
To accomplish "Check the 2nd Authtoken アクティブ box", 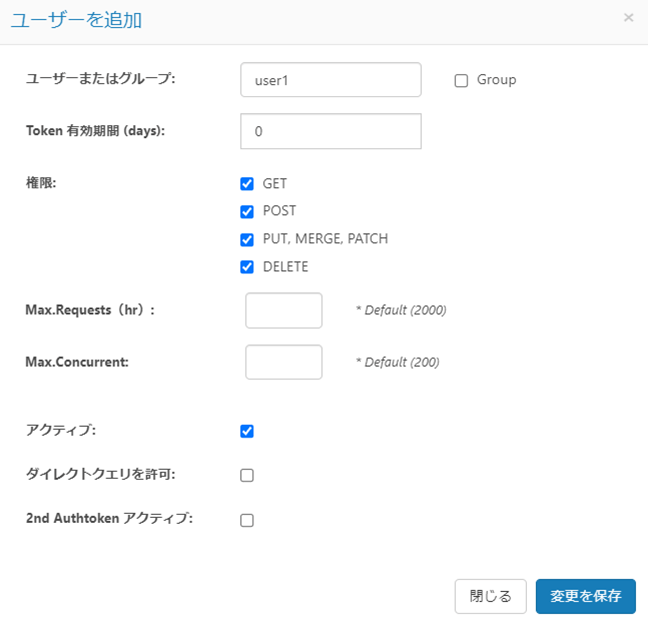I will pyautogui.click(x=247, y=520).
